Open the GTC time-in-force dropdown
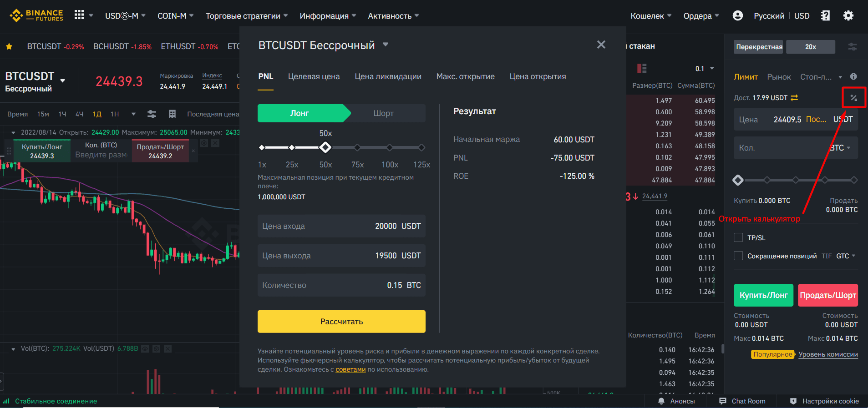This screenshot has width=868, height=408. pos(846,256)
